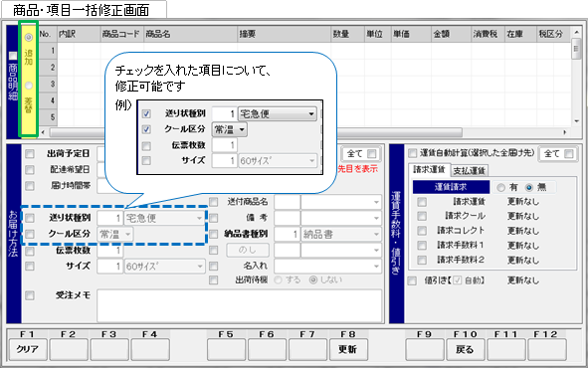Select 出荷待機 する radio button

(x=278, y=279)
